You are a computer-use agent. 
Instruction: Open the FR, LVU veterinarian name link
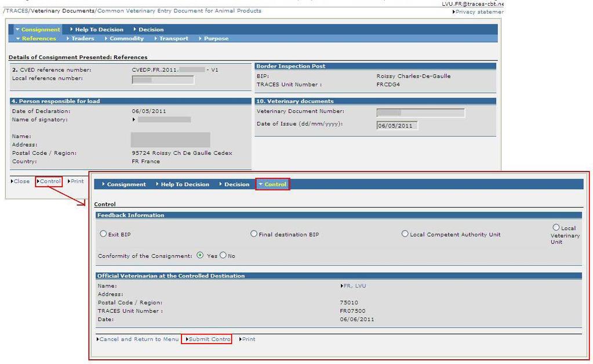point(353,286)
